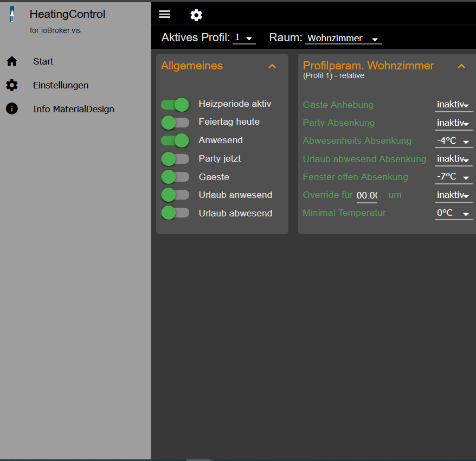
Task: Click the gear icon in top bar
Action: (x=196, y=15)
